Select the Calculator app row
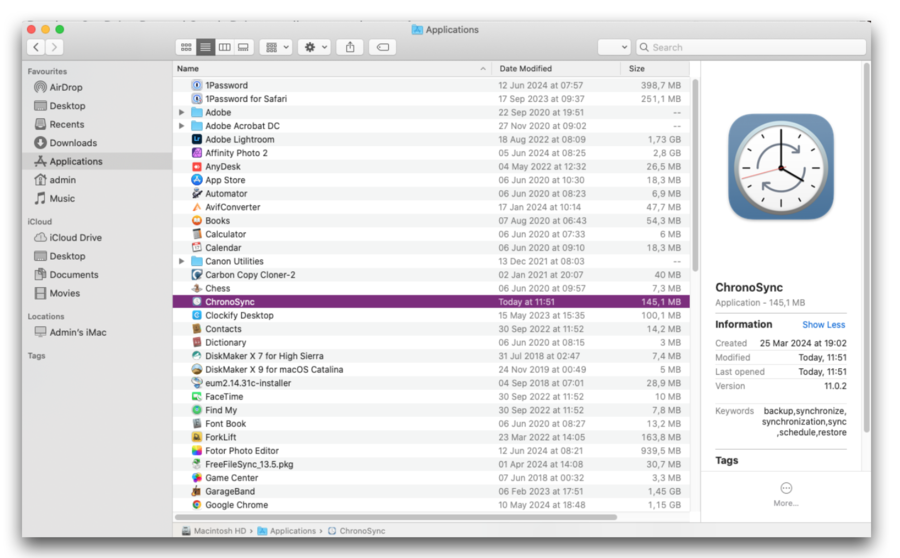900x558 pixels. pos(431,234)
